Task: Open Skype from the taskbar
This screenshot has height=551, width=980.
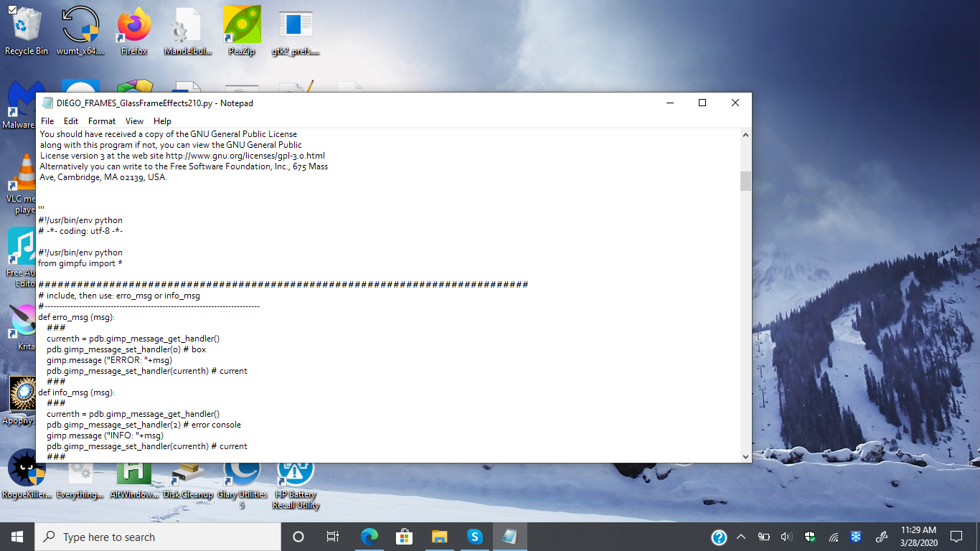Action: [474, 537]
